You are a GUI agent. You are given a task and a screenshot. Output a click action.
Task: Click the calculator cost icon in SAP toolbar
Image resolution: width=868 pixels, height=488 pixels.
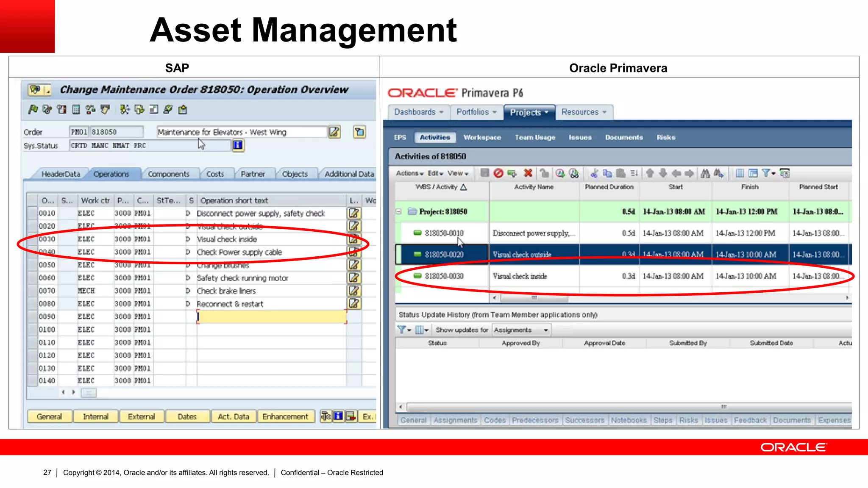(x=76, y=110)
